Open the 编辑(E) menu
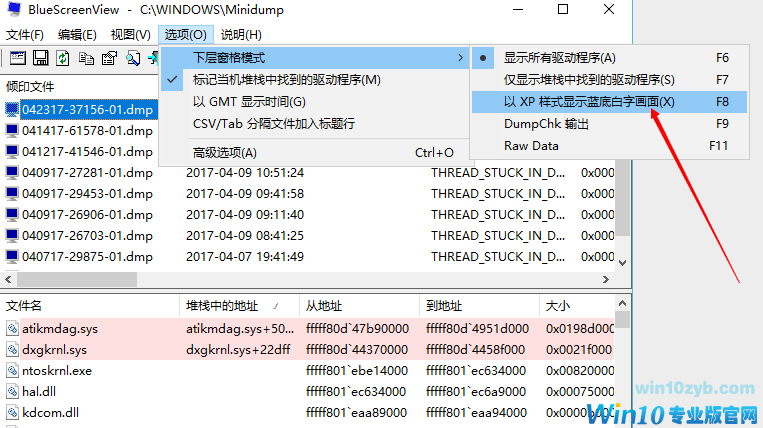Image resolution: width=763 pixels, height=428 pixels. (77, 35)
